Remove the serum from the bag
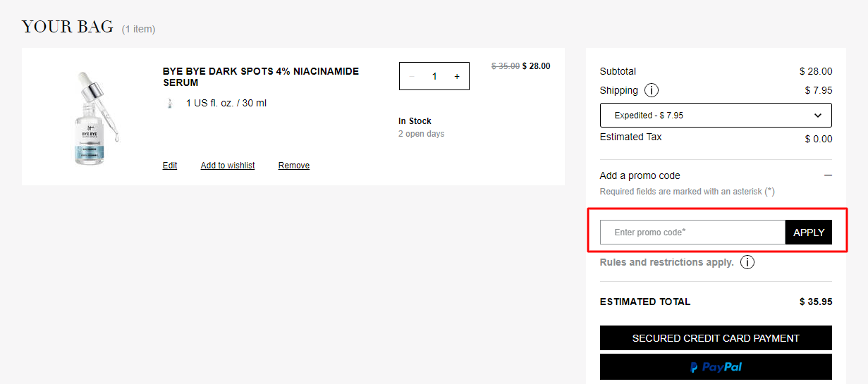Image resolution: width=868 pixels, height=384 pixels. (294, 166)
